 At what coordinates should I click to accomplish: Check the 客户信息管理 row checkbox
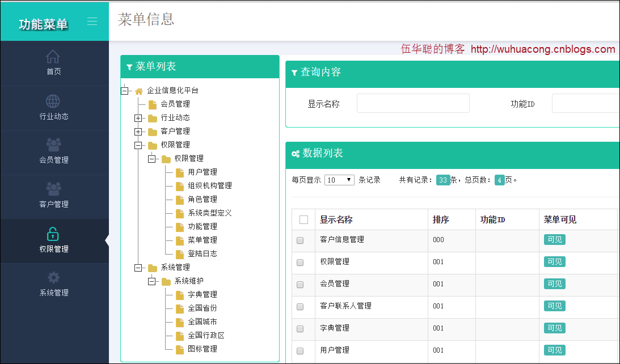(x=300, y=240)
